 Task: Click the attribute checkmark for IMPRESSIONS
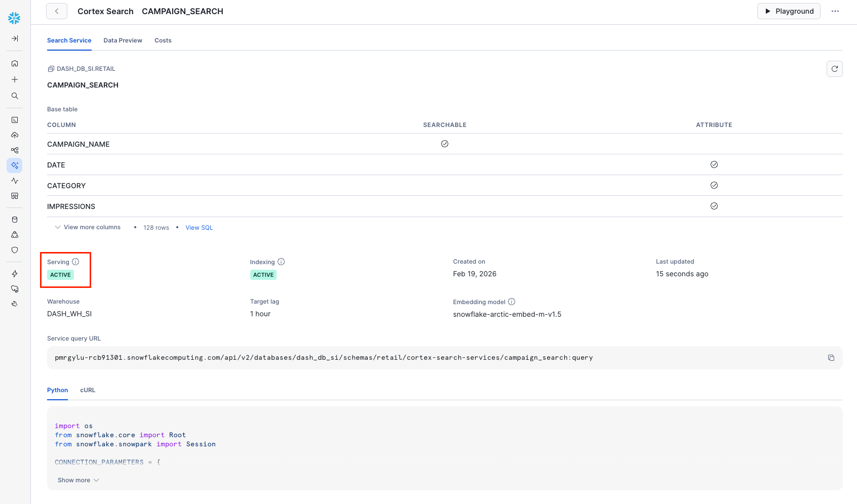tap(714, 206)
